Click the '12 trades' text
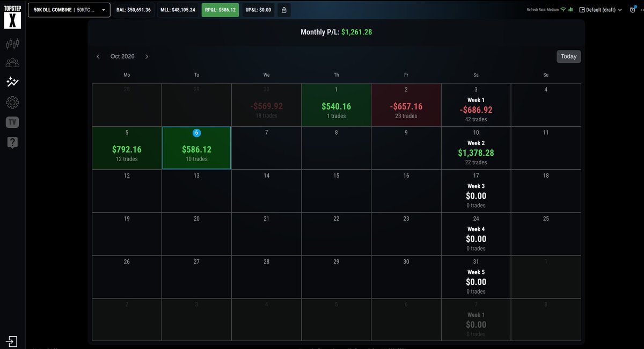Screen dimensions: 644x349 pos(127,159)
